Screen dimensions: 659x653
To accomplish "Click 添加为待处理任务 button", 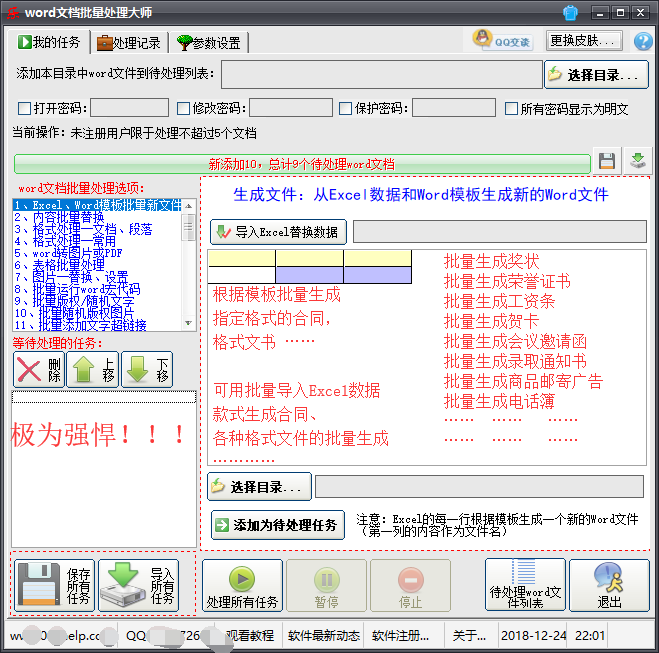I will coord(278,525).
